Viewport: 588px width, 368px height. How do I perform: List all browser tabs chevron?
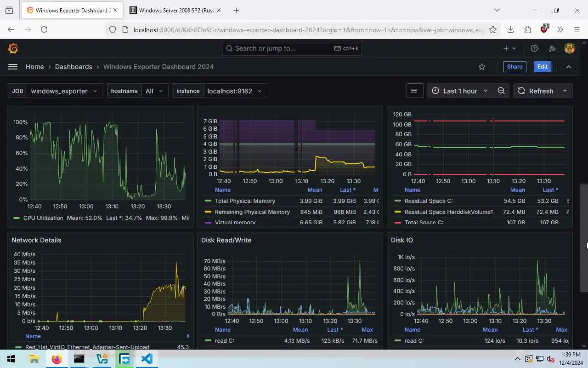pos(497,10)
